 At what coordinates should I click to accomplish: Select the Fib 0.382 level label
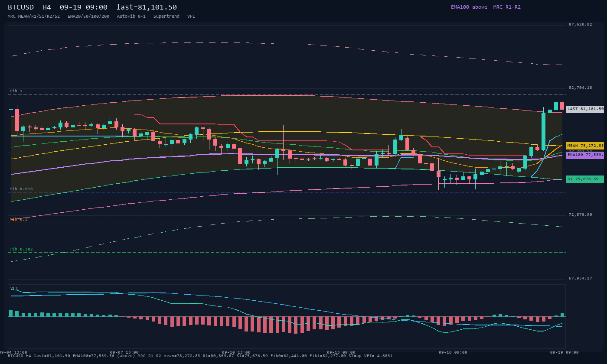point(21,249)
